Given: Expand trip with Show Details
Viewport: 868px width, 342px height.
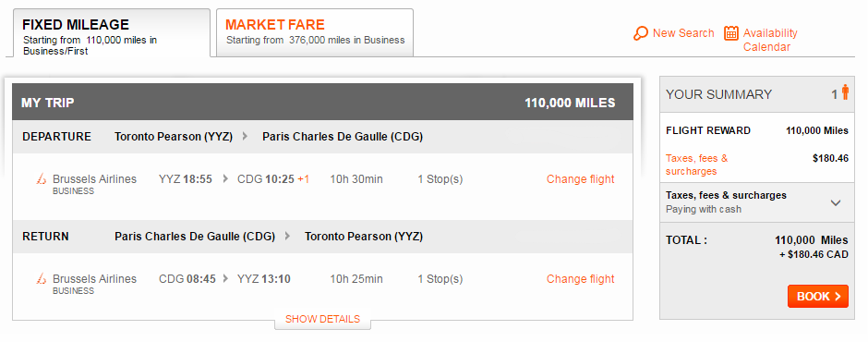Looking at the screenshot, I should pyautogui.click(x=323, y=319).
